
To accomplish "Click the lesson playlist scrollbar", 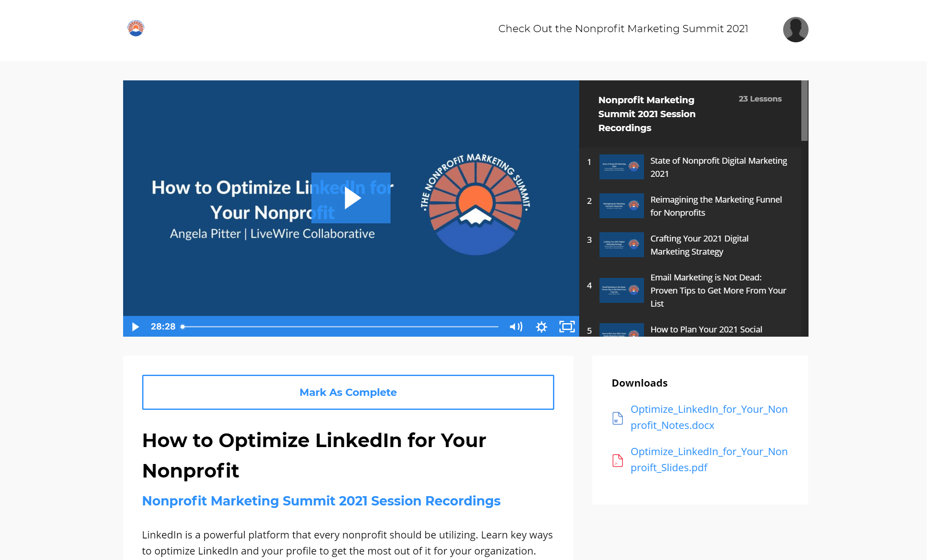I will [x=804, y=111].
